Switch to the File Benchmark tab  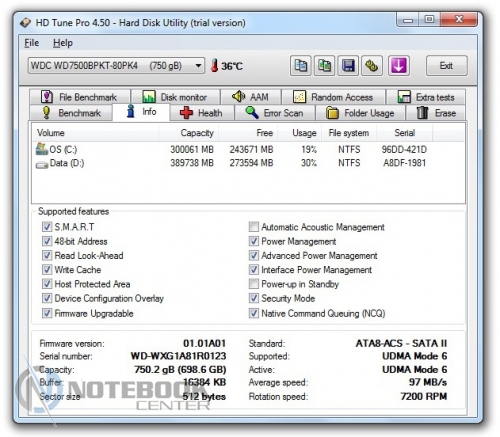tap(80, 97)
